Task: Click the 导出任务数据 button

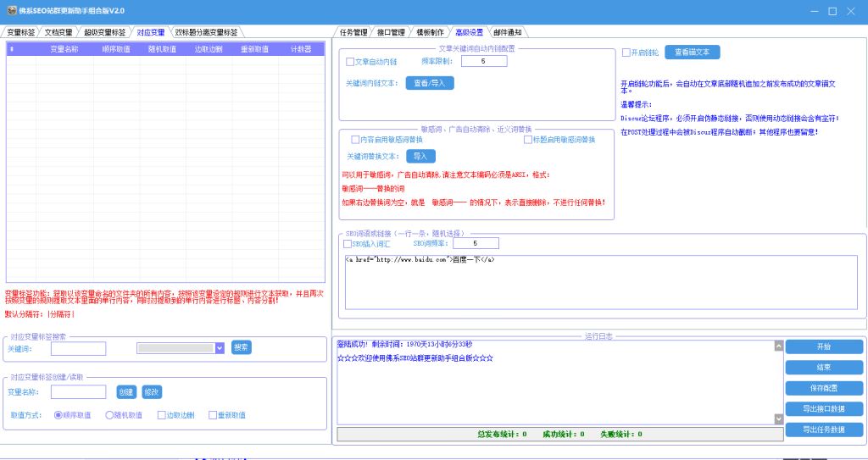Action: coord(824,430)
